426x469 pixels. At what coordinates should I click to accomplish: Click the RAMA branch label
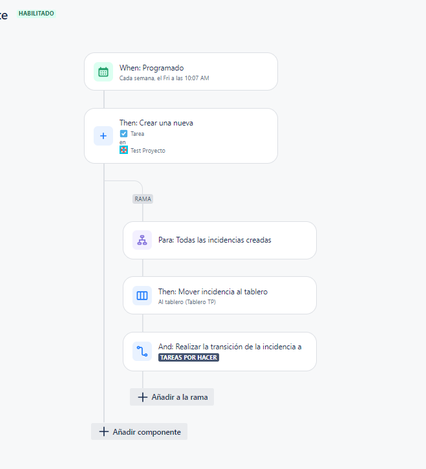tap(143, 199)
